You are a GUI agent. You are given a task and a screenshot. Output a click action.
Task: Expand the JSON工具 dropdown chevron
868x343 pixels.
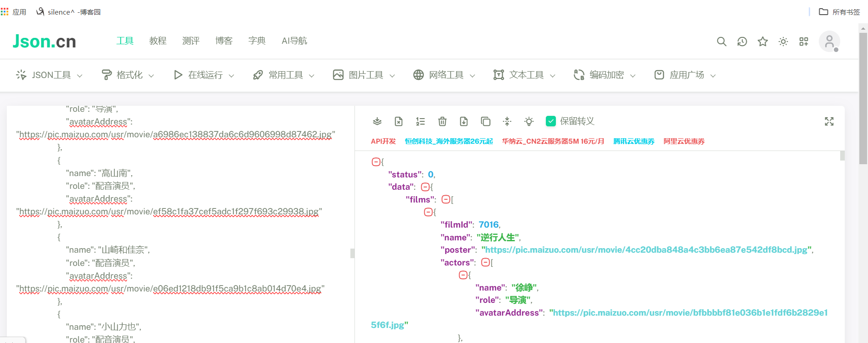80,76
